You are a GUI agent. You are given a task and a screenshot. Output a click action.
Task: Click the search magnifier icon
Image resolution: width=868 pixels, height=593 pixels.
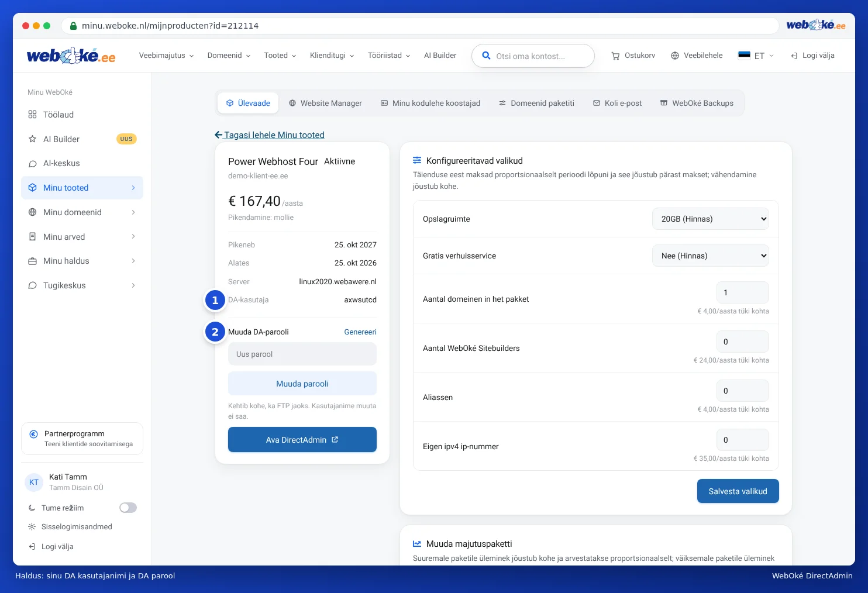click(x=486, y=56)
